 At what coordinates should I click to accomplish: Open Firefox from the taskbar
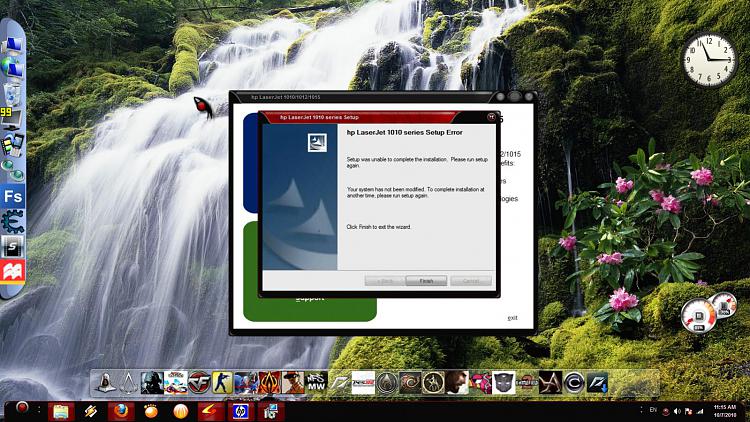pos(121,411)
